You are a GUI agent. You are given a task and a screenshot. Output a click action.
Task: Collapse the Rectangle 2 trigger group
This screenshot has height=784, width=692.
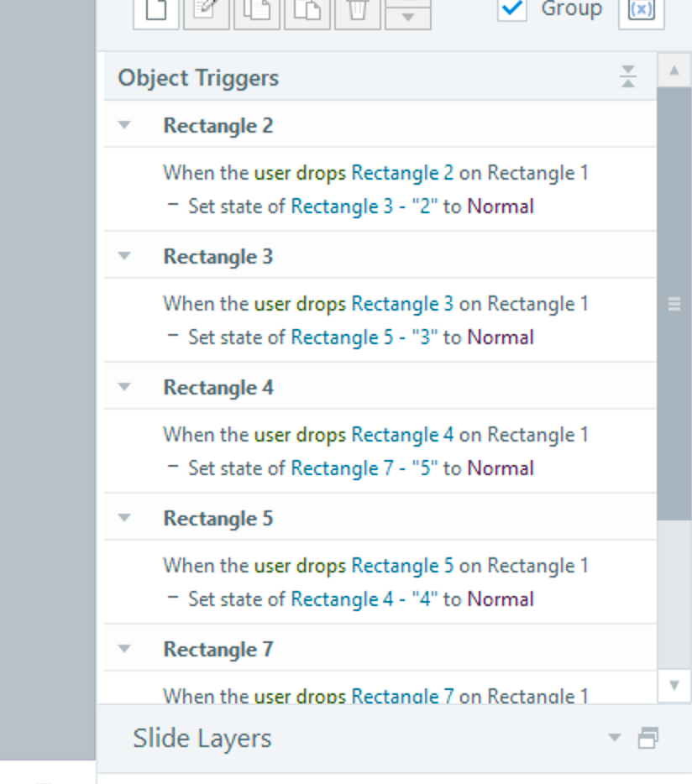coord(125,125)
